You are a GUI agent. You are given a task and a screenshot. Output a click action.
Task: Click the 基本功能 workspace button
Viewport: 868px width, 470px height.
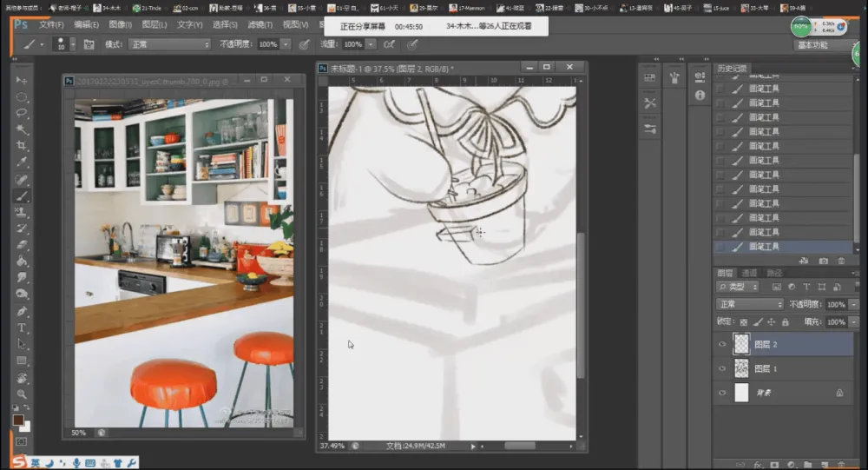(812, 45)
